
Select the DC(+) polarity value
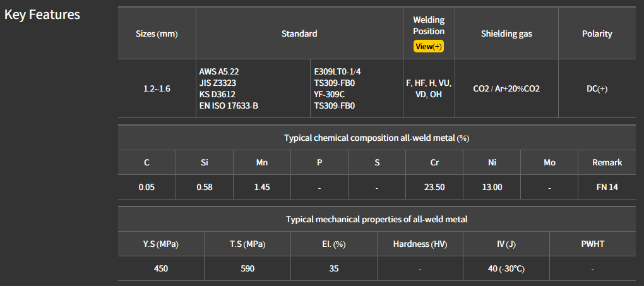tap(597, 88)
